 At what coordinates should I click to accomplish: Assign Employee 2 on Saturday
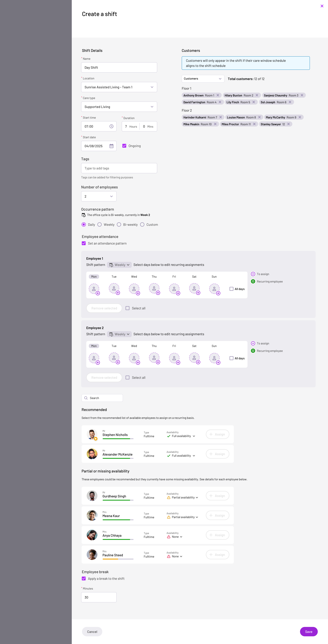(x=195, y=358)
